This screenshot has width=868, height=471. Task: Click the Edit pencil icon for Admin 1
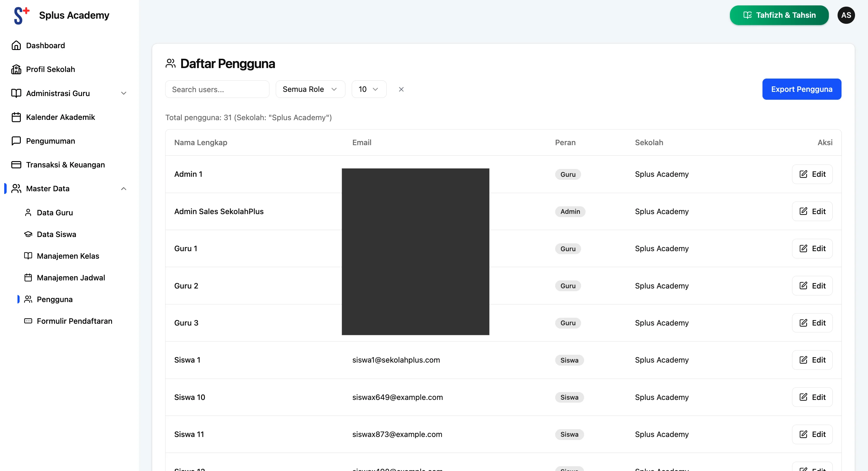(x=804, y=174)
